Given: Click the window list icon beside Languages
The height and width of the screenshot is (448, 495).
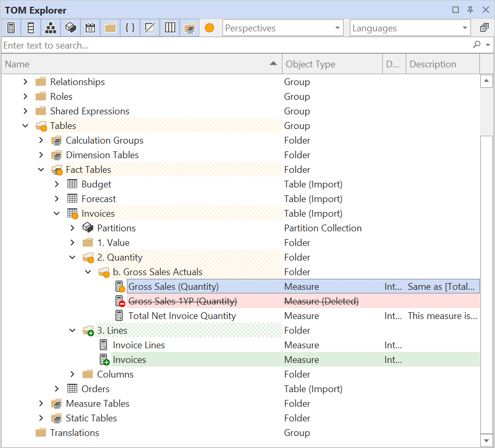Looking at the screenshot, I should pyautogui.click(x=484, y=28).
